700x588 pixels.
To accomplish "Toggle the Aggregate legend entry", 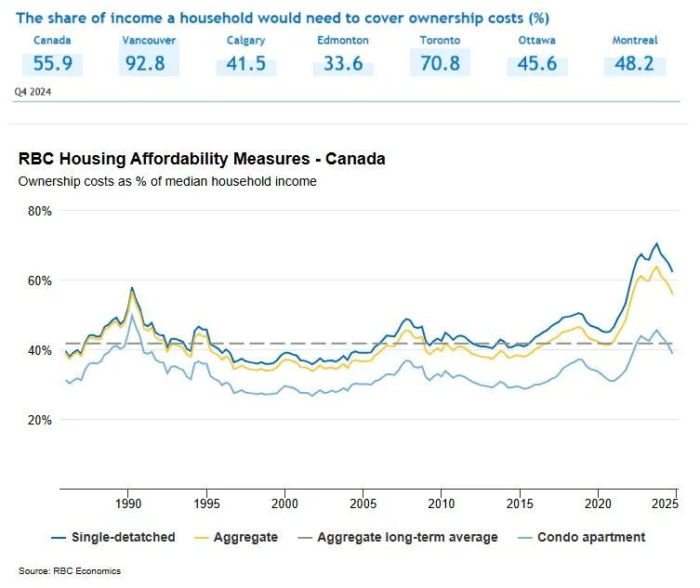I will tap(244, 537).
